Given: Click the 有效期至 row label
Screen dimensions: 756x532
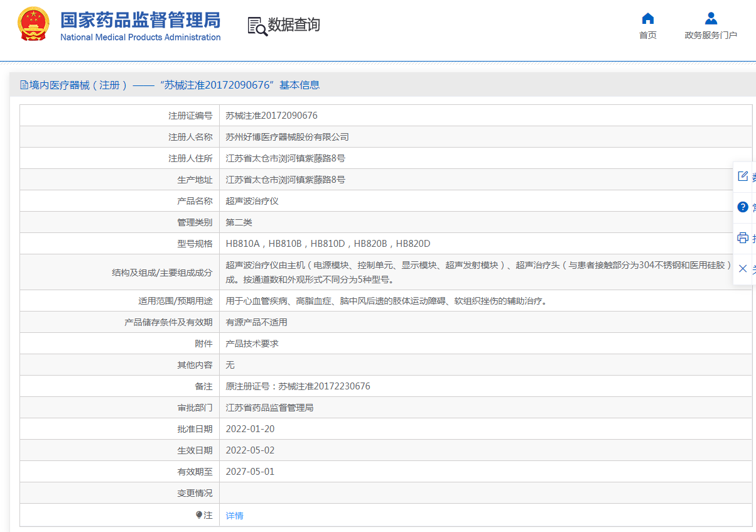Looking at the screenshot, I should [x=195, y=472].
